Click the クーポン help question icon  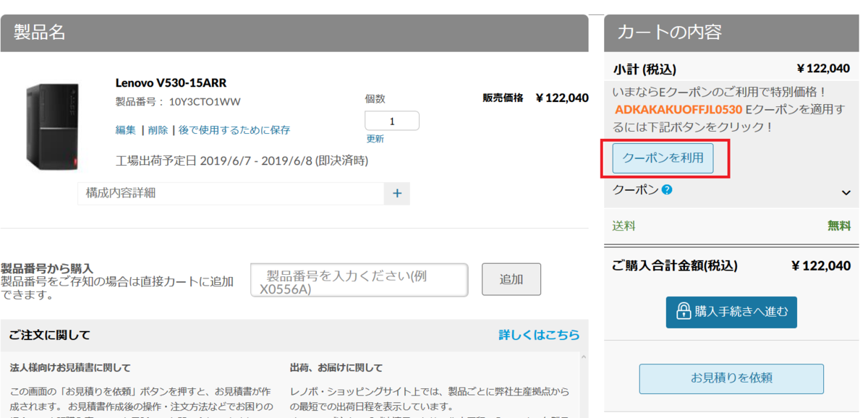coord(667,190)
